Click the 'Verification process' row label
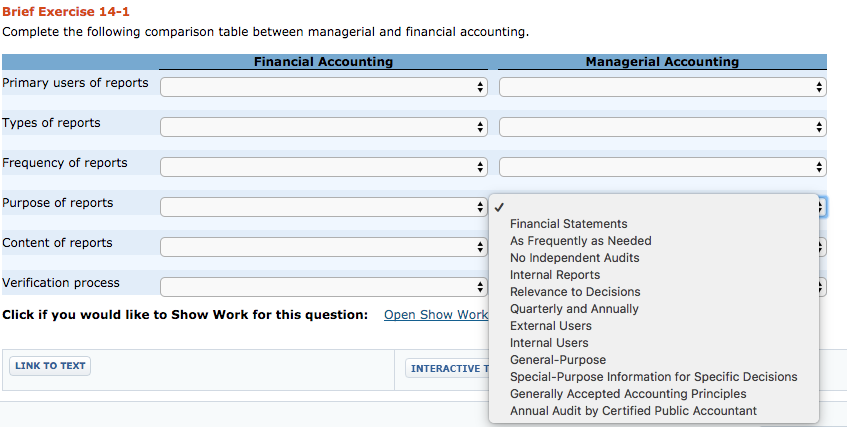This screenshot has height=427, width=847. pyautogui.click(x=61, y=283)
